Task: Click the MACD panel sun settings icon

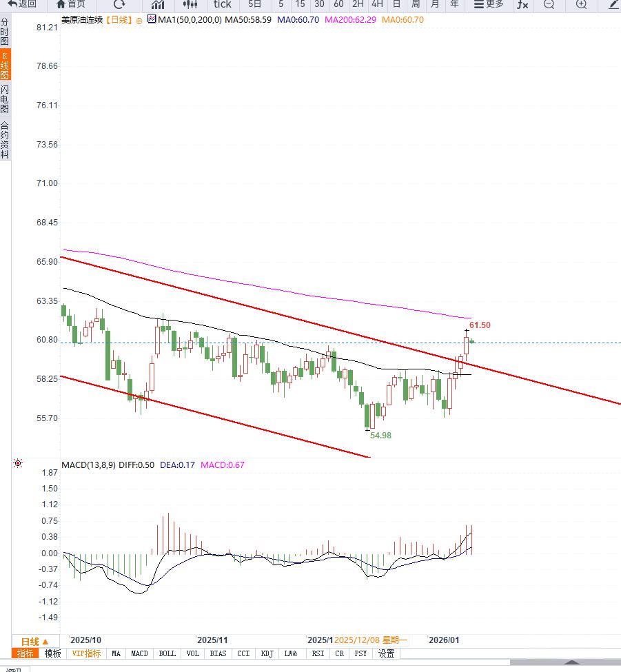Action: [x=18, y=464]
